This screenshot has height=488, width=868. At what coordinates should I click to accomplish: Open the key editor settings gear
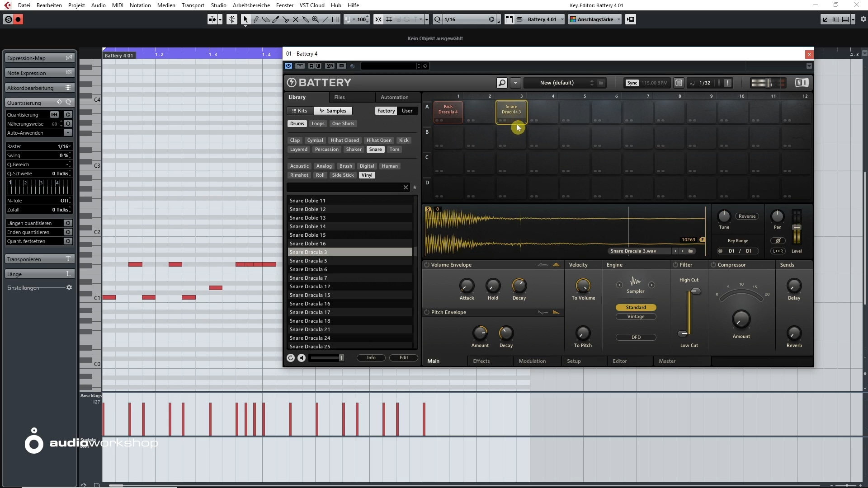tap(863, 19)
